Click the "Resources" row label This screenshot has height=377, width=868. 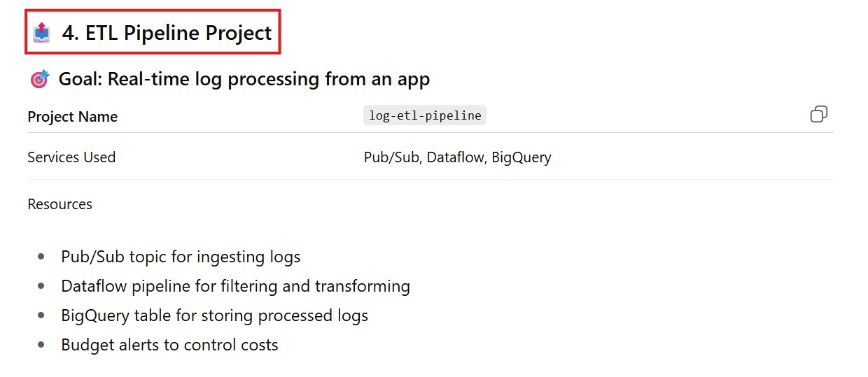coord(59,204)
